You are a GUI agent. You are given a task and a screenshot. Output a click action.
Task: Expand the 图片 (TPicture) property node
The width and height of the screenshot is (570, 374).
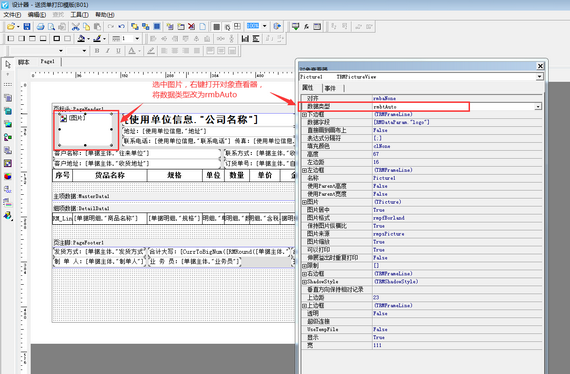304,202
